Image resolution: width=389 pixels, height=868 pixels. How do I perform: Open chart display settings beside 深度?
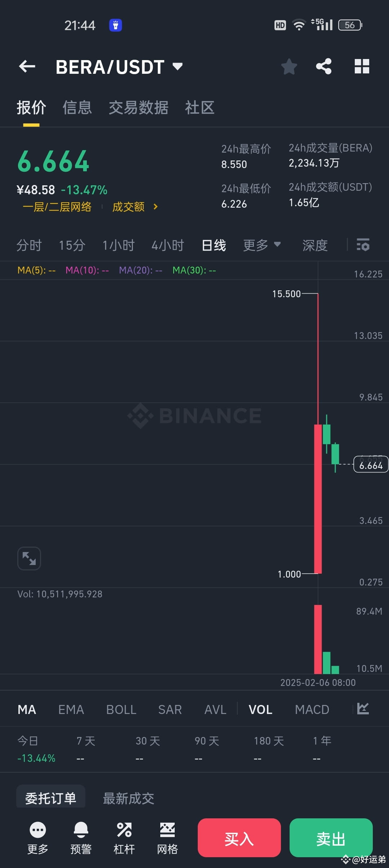pos(363,245)
